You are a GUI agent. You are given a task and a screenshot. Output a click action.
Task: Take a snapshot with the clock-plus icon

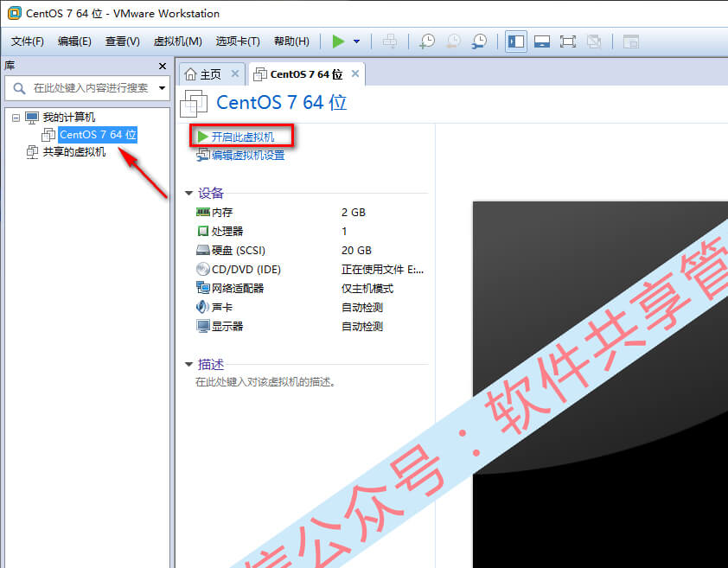pos(426,41)
